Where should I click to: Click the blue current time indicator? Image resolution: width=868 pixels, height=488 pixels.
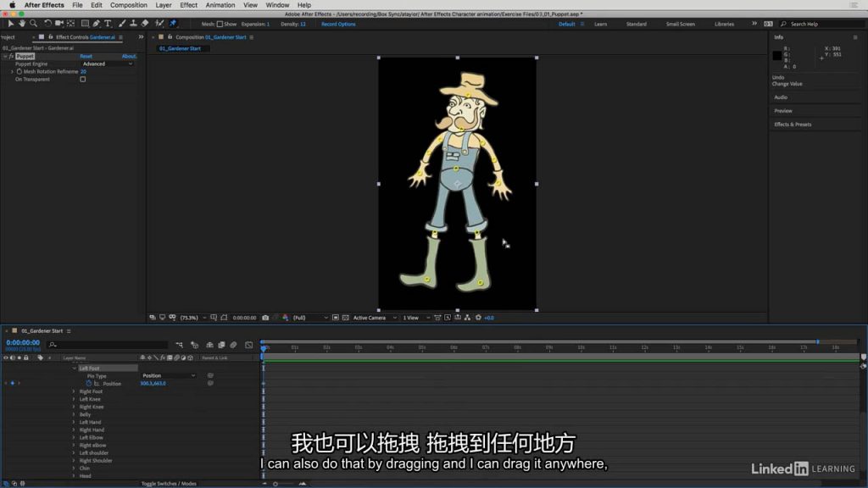[264, 347]
